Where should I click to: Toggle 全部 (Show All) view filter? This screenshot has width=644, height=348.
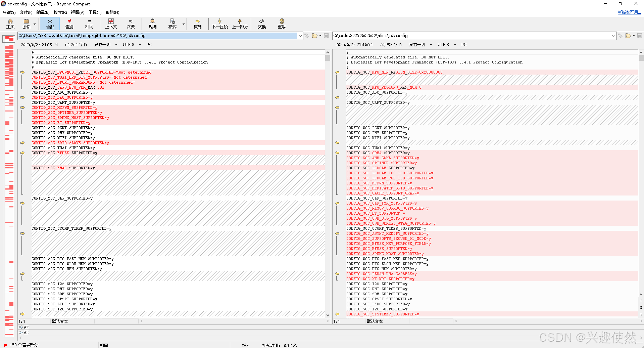tap(50, 24)
